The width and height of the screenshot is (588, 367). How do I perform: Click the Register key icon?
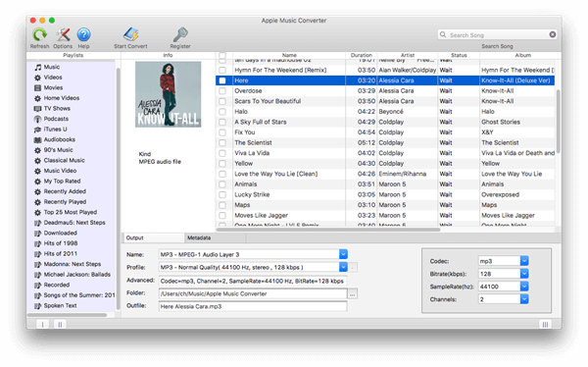pos(180,34)
